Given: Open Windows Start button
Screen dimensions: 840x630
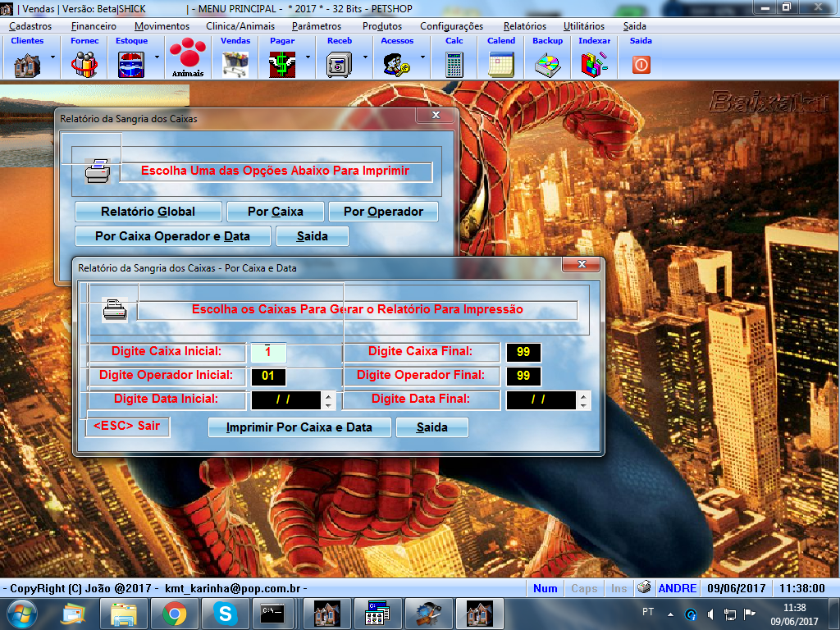Looking at the screenshot, I should 22,614.
